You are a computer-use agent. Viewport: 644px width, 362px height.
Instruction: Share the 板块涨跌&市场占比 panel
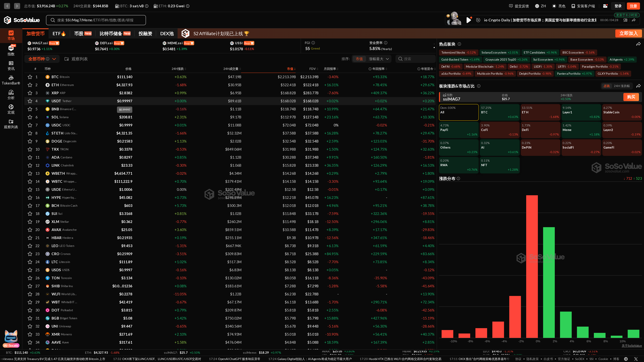pos(638,86)
